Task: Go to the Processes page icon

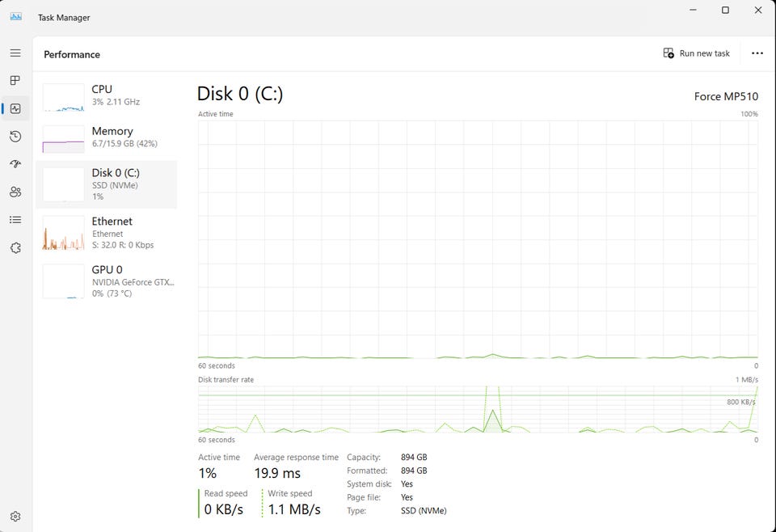Action: [15, 80]
